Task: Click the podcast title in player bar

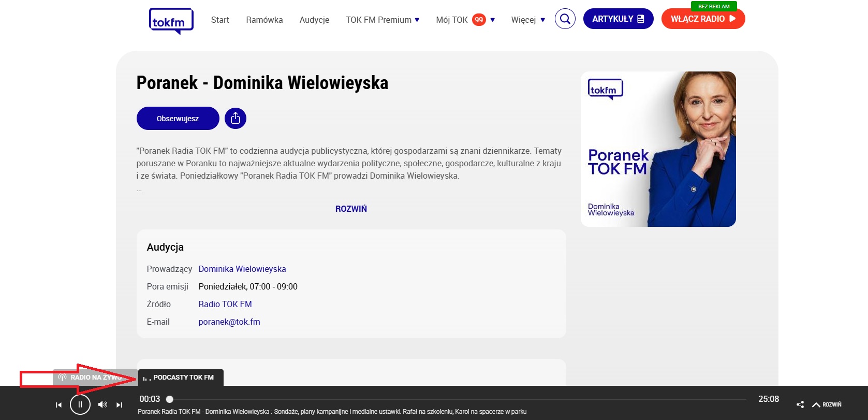Action: coord(332,412)
